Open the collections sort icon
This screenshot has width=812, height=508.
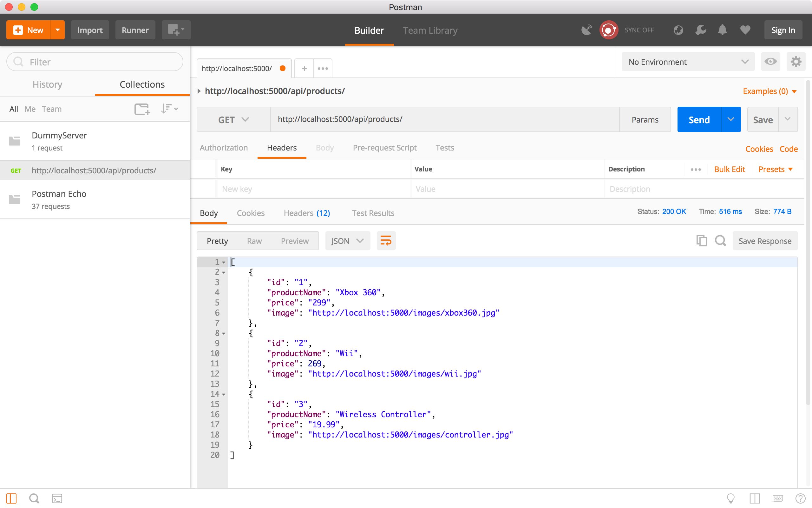(169, 109)
